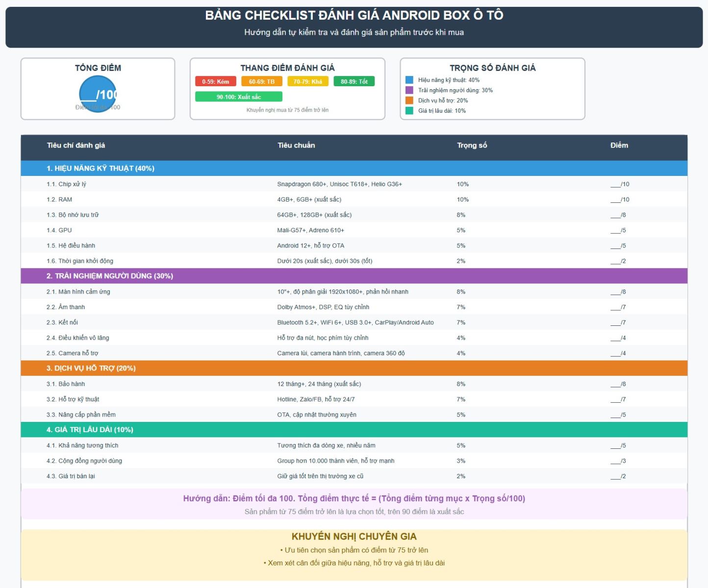This screenshot has width=708, height=588.
Task: Click the orange Dịch vụ hỗ trợ legend swatch
Action: pos(409,100)
